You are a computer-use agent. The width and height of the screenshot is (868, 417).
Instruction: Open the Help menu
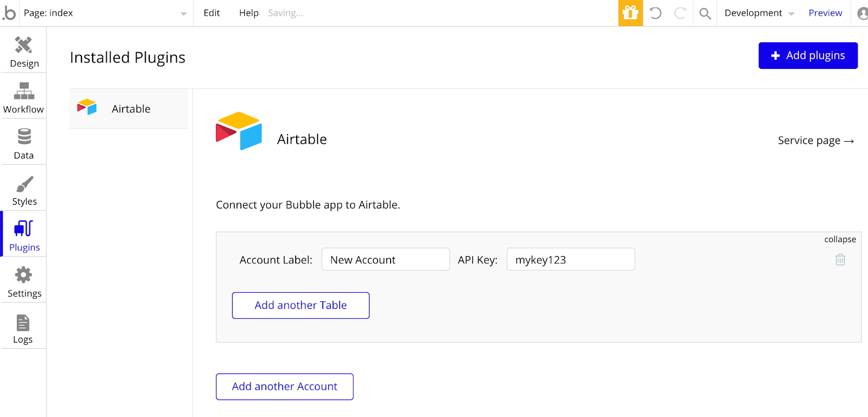[x=248, y=13]
